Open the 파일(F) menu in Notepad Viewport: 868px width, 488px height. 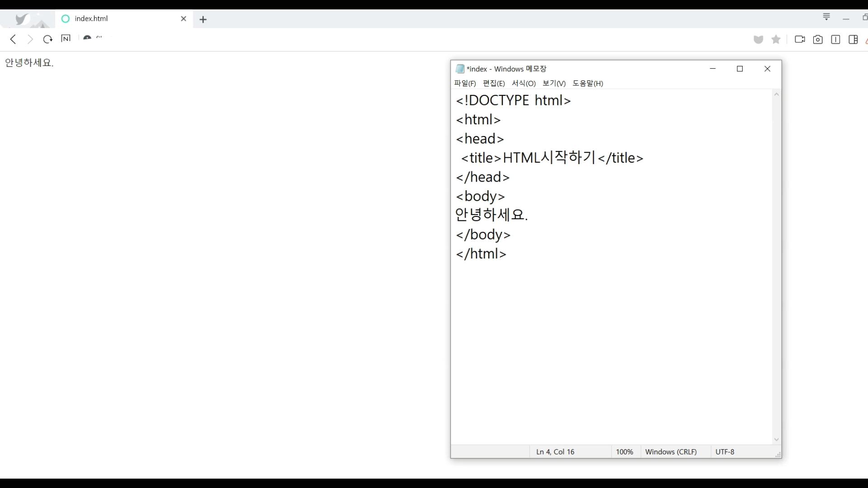(x=465, y=83)
